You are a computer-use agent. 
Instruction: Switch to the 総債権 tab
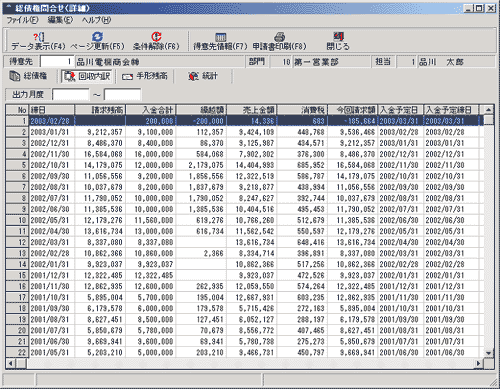click(x=28, y=76)
